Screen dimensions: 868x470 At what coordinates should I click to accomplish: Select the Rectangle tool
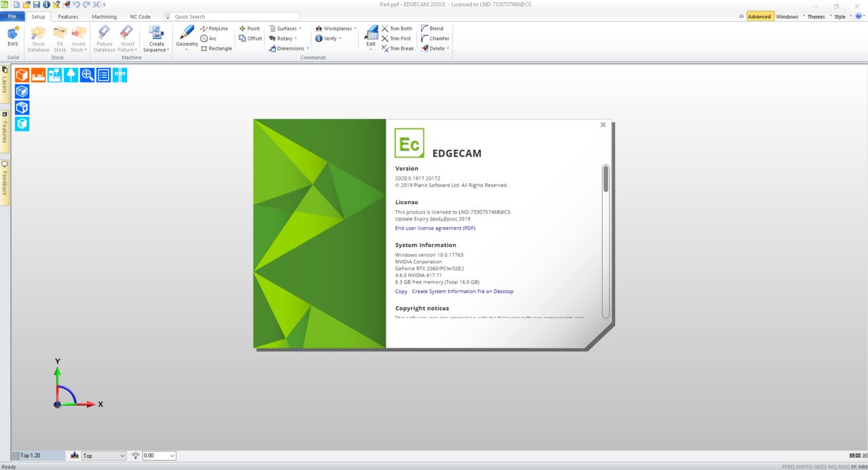click(x=216, y=48)
